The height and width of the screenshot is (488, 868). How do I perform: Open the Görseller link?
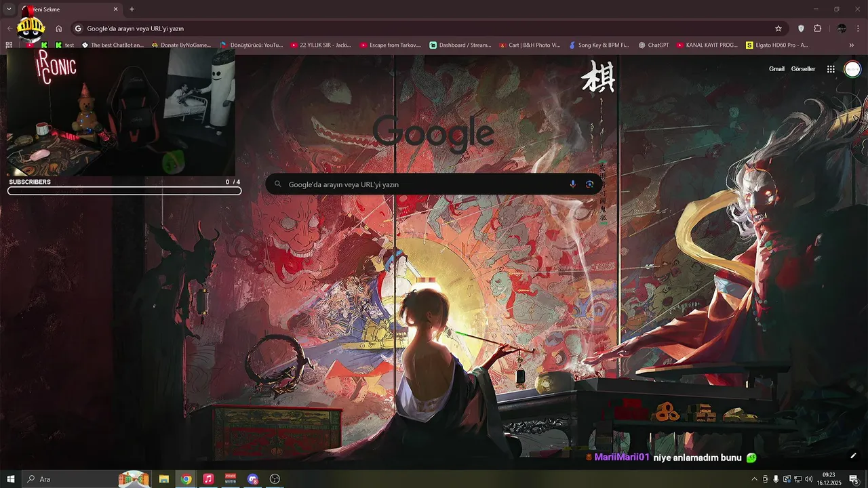tap(803, 69)
